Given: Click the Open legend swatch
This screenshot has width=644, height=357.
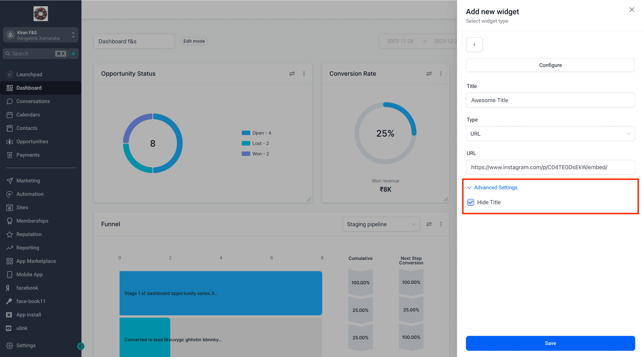Looking at the screenshot, I should point(246,133).
